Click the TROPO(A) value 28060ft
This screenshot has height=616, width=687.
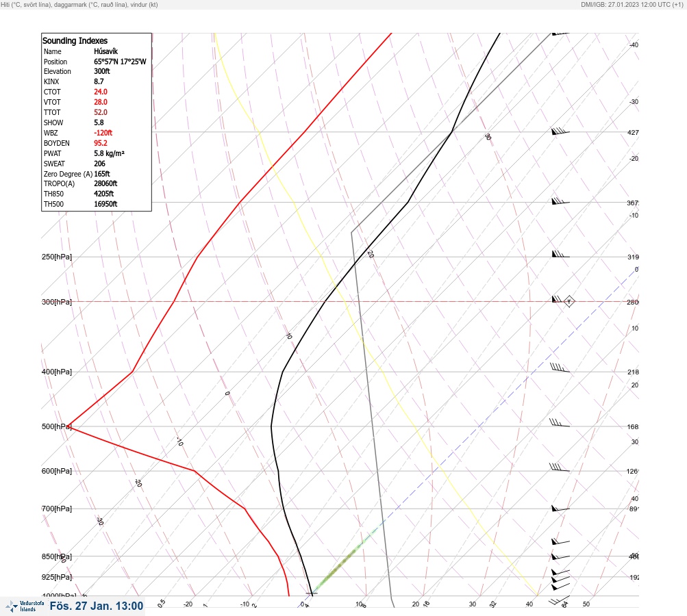click(105, 183)
